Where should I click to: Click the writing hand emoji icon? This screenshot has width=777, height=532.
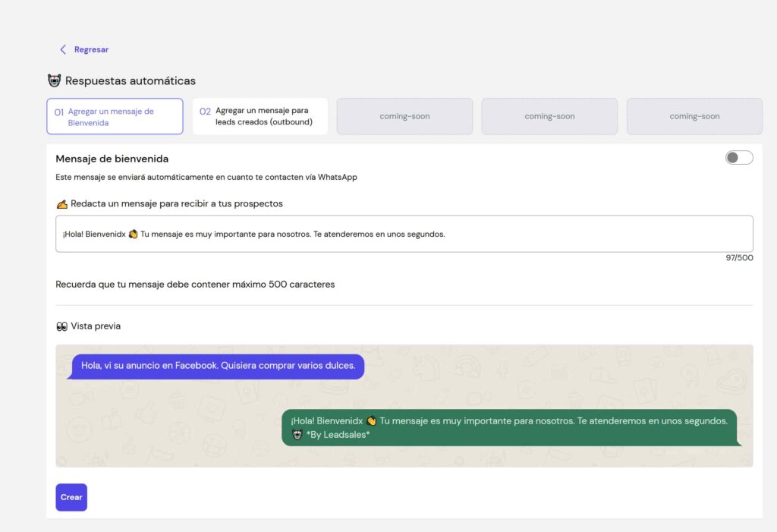[61, 204]
